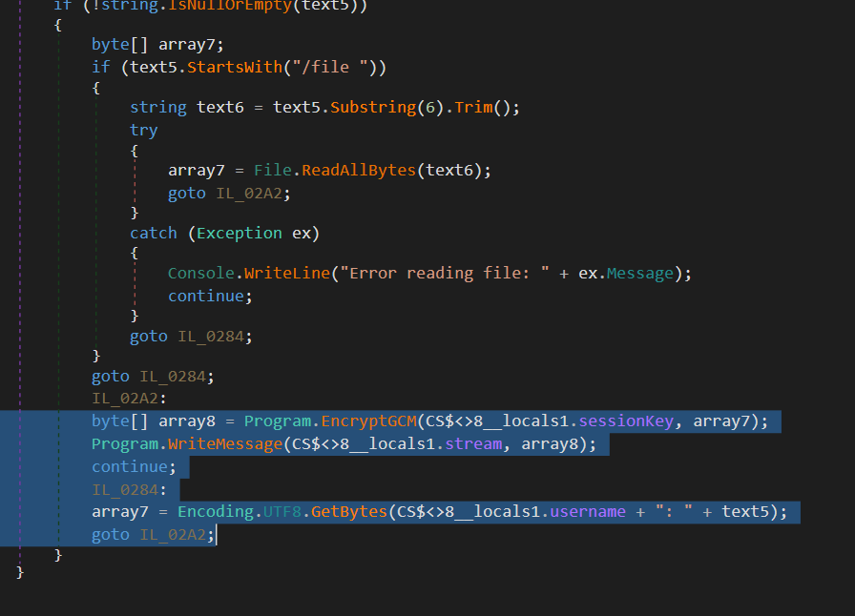Screen dimensions: 855x616
Task: Click the GetBytes method name
Action: coord(349,511)
